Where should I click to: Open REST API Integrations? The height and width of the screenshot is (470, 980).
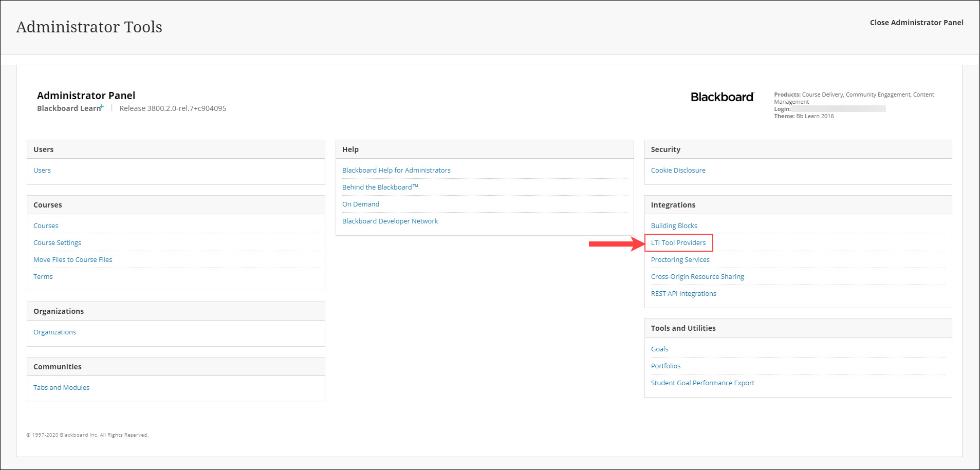point(683,294)
